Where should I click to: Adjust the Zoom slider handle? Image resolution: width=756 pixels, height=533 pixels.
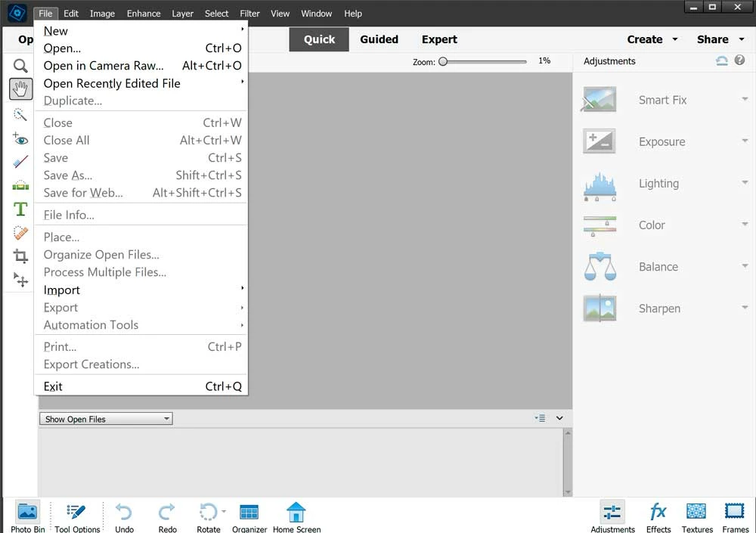(x=443, y=61)
